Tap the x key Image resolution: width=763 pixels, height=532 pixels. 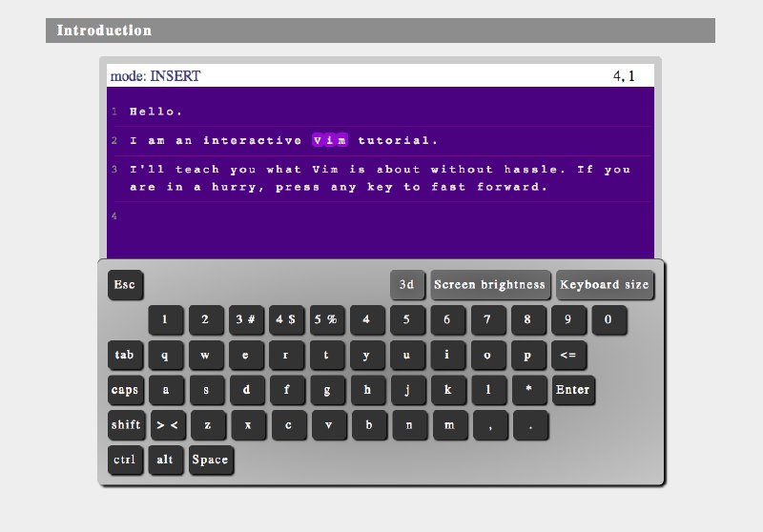[x=249, y=424]
